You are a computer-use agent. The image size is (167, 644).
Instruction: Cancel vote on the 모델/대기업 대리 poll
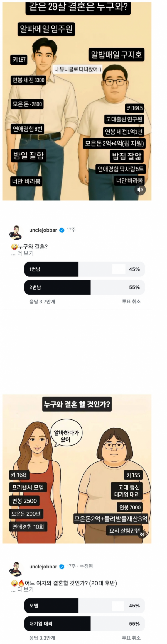click(131, 638)
